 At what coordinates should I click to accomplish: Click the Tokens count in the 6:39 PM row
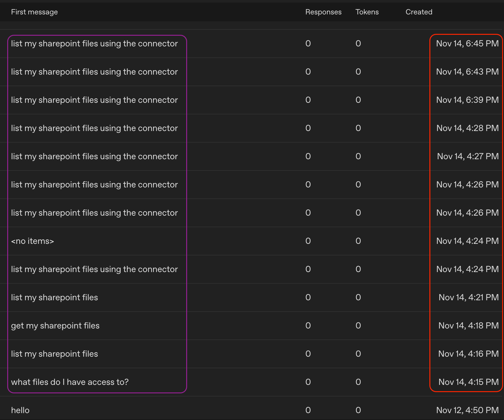358,100
